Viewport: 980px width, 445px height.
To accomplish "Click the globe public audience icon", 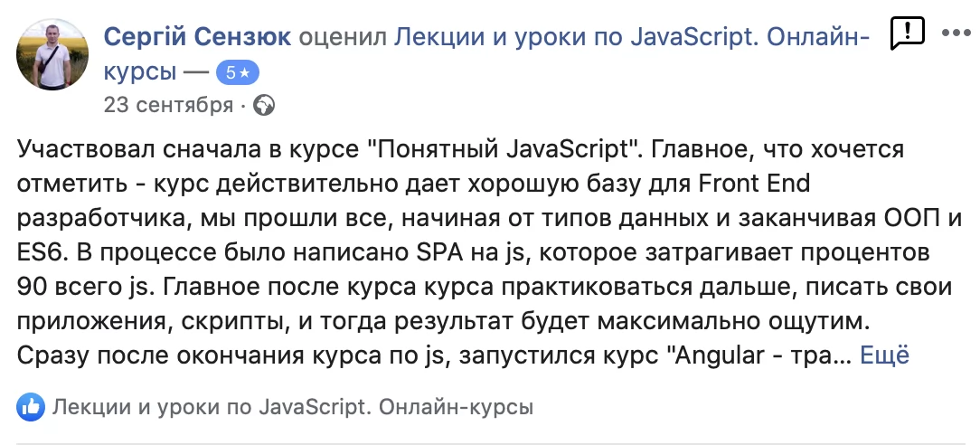I will (264, 106).
